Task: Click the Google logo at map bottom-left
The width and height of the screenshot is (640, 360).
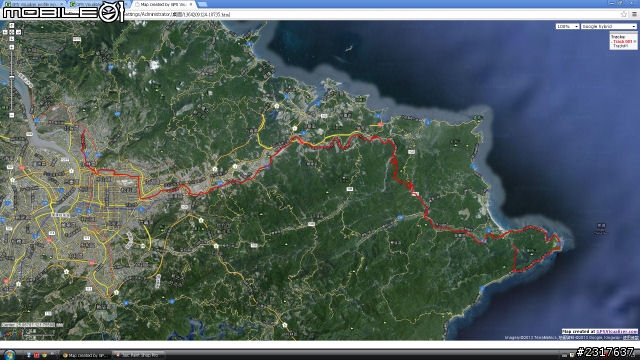Action: (11, 334)
